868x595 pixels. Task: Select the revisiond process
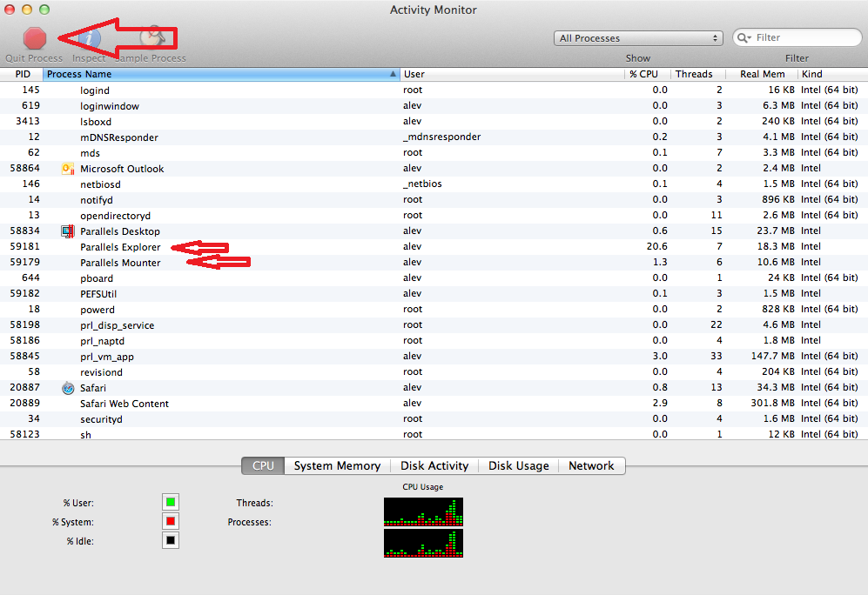click(x=101, y=372)
